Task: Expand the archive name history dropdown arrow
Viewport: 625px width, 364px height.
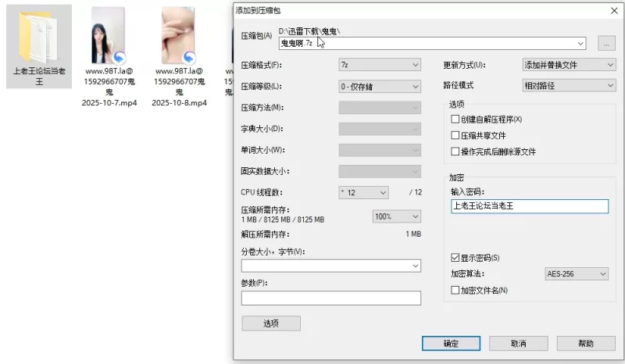Action: coord(580,43)
